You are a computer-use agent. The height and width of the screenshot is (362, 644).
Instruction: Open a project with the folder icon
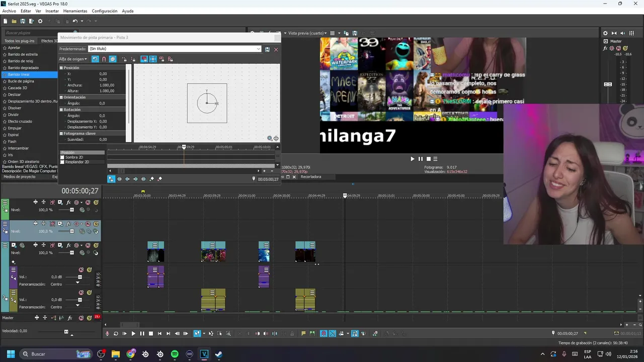[x=14, y=21]
